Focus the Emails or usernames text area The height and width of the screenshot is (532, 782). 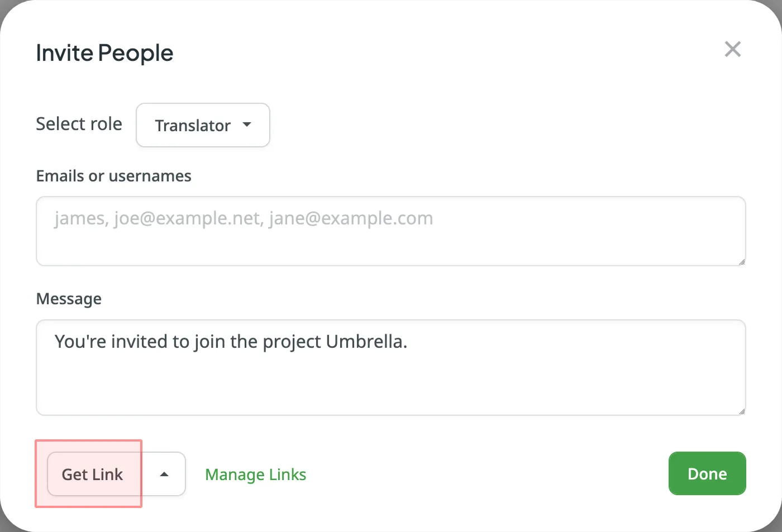click(391, 231)
